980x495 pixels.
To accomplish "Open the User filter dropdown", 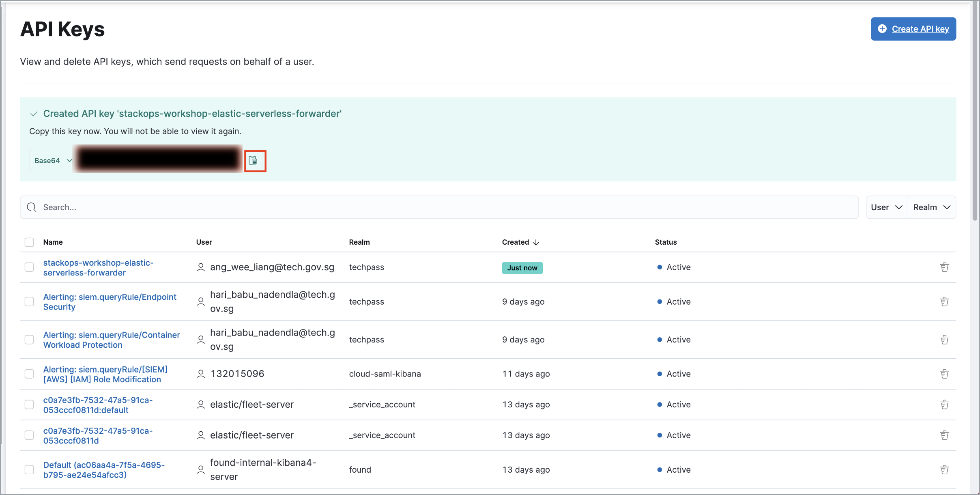I will click(x=887, y=207).
